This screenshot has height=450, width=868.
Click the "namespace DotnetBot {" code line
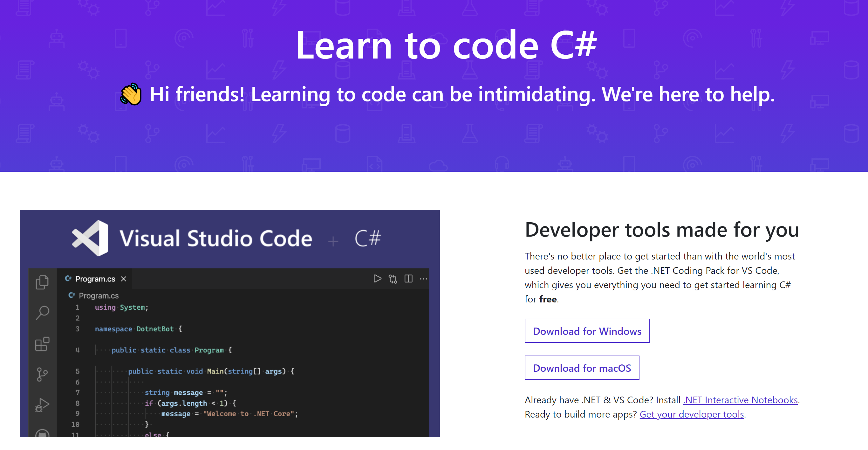coord(138,329)
